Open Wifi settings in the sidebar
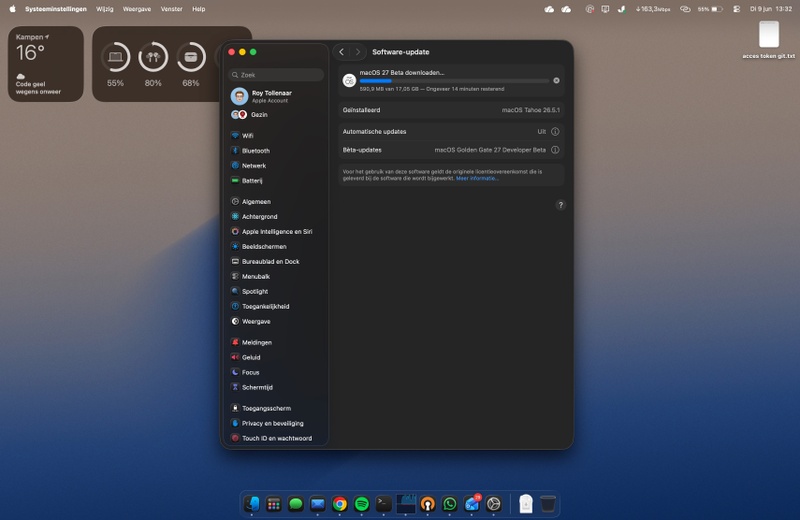 [x=276, y=136]
